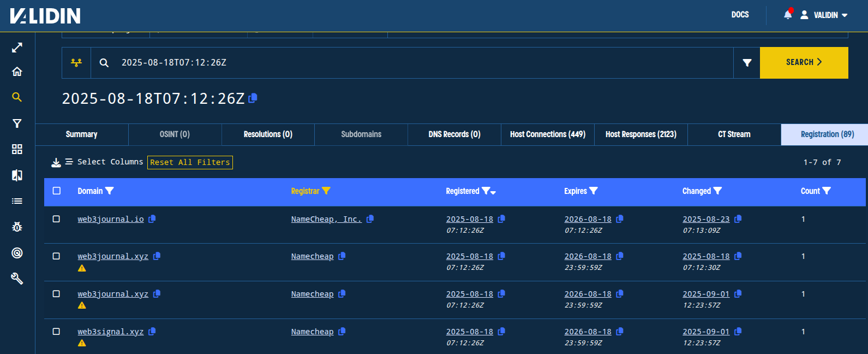Viewport: 868px width, 354px height.
Task: Check the web3journal.io row checkbox
Action: click(56, 219)
